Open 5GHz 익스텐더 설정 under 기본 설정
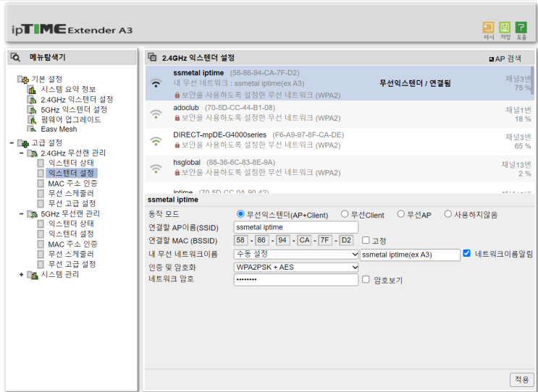 [74, 109]
